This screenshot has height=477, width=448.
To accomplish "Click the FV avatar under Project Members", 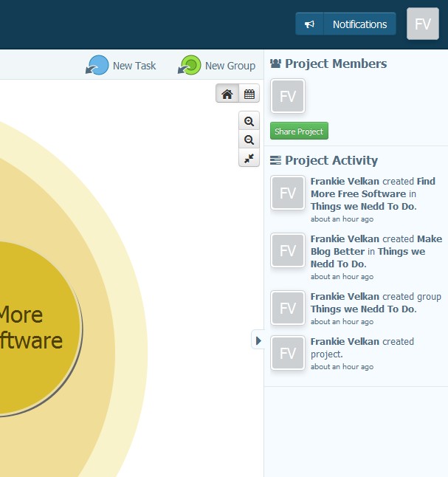I will (x=288, y=96).
